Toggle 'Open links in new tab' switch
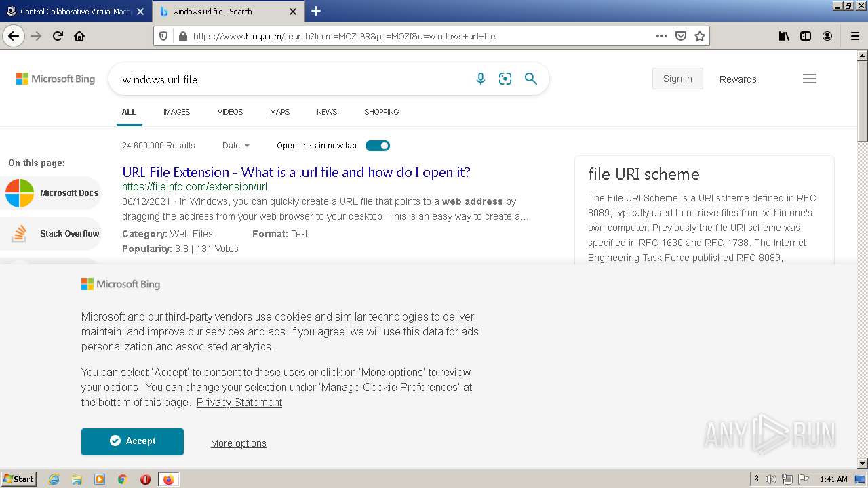This screenshot has width=868, height=488. click(x=378, y=146)
